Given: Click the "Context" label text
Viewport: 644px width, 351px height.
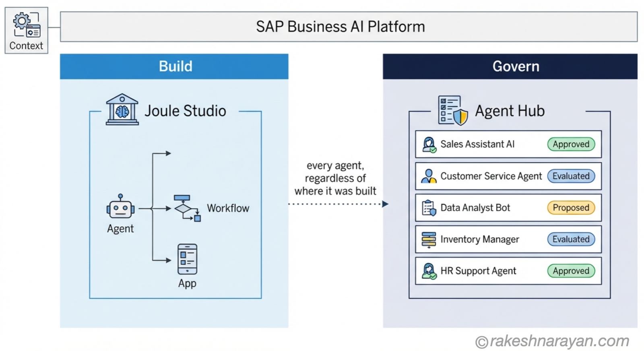Looking at the screenshot, I should (x=26, y=46).
